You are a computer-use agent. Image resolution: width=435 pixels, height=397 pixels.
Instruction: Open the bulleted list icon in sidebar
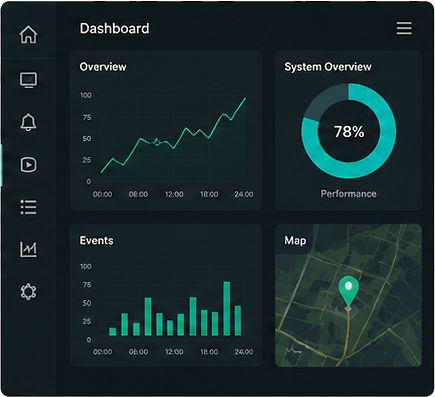(28, 207)
